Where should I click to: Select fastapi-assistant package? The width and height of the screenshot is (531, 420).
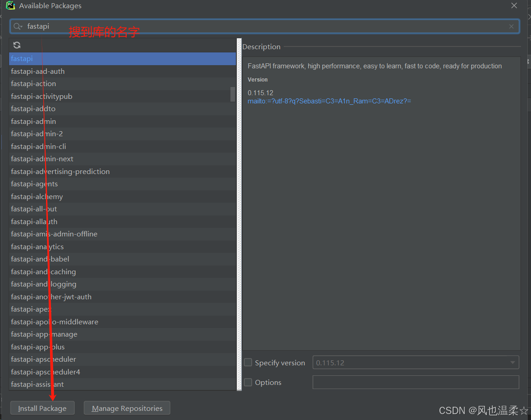point(123,384)
